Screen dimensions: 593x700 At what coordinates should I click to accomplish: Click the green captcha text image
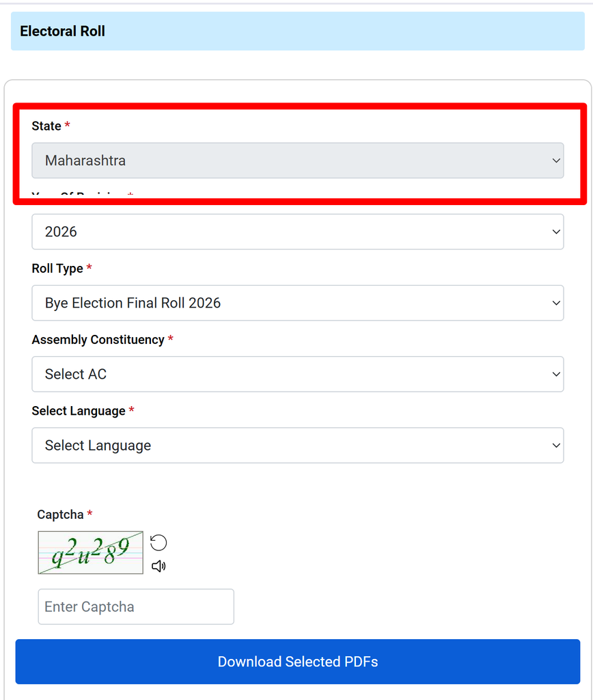point(91,552)
